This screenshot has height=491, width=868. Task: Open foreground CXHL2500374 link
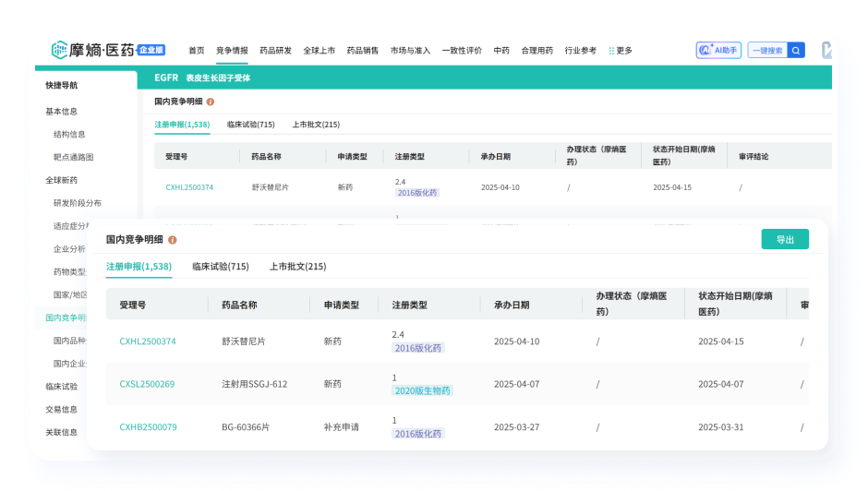[x=148, y=341]
